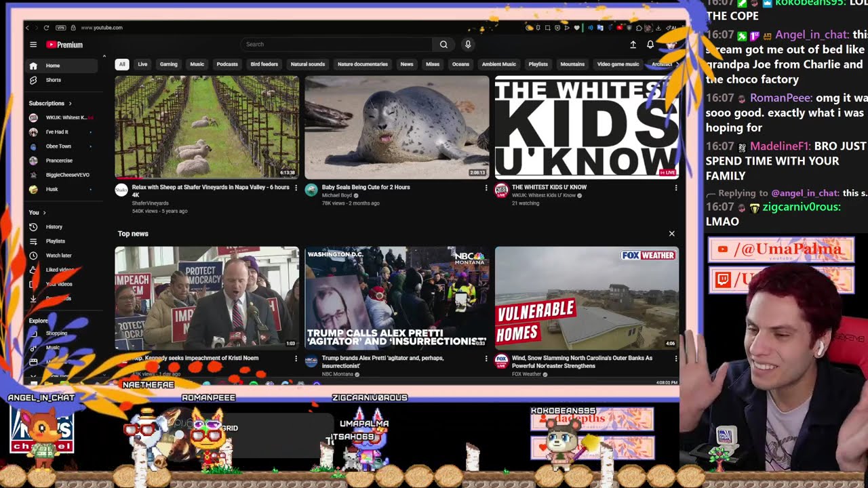Viewport: 868px width, 488px height.
Task: Open more options for Outer Banks weather video
Action: (x=675, y=359)
